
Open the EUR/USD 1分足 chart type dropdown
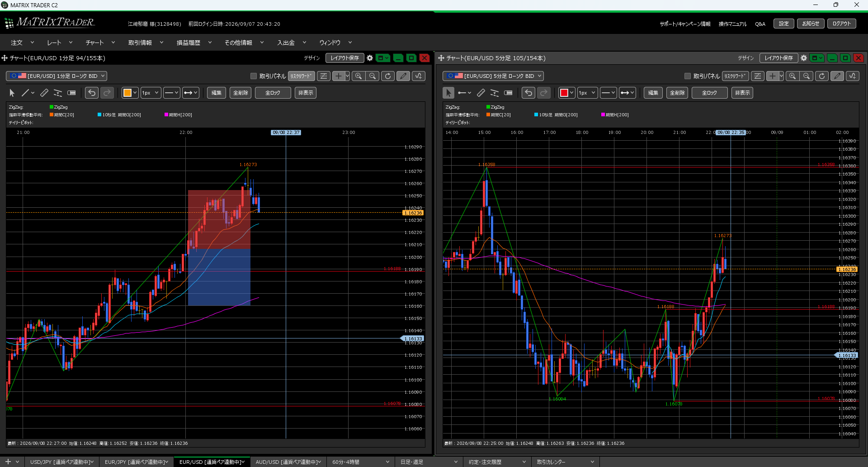pyautogui.click(x=57, y=76)
